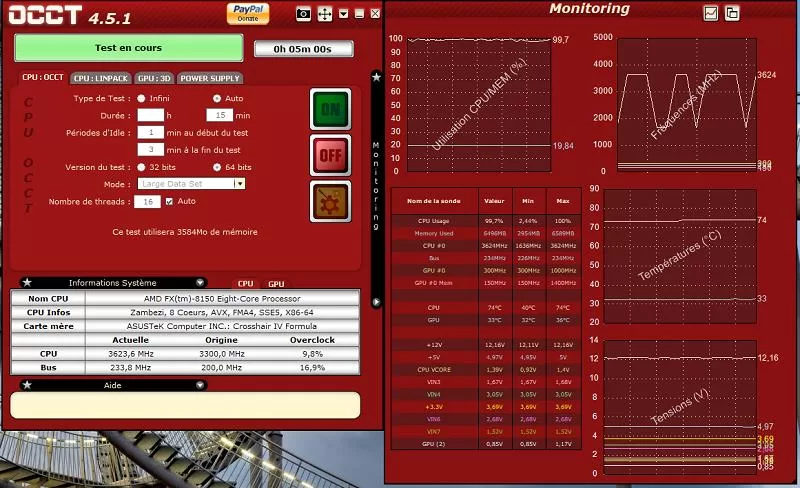This screenshot has height=488, width=800.
Task: Switch to the GPU system info tab
Action: pyautogui.click(x=276, y=284)
